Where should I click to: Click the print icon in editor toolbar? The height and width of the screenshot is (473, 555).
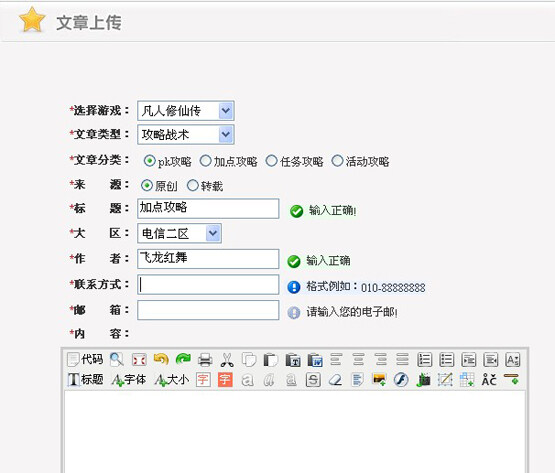tap(205, 360)
